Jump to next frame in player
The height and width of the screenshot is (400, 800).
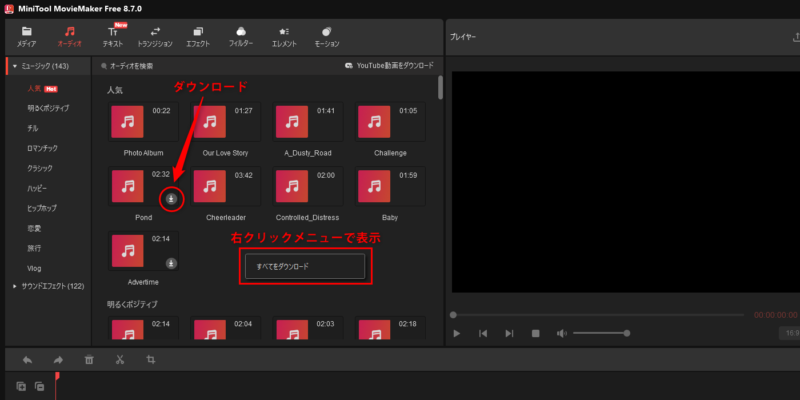pos(509,333)
